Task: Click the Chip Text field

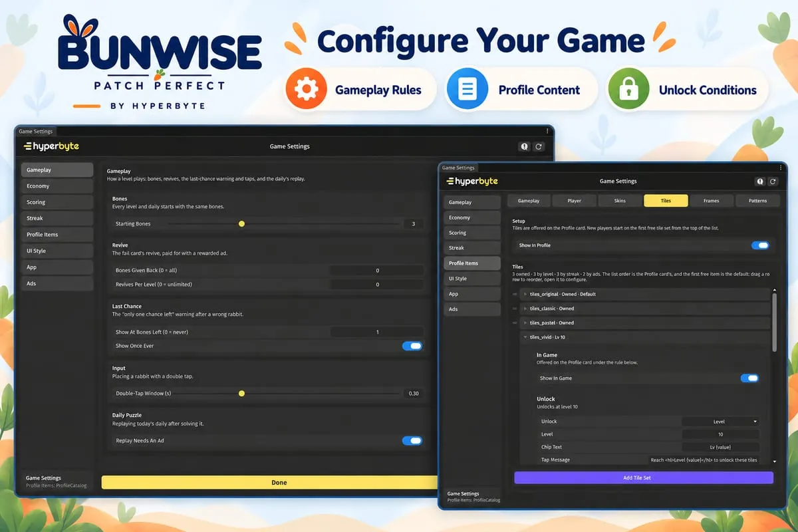Action: (720, 447)
